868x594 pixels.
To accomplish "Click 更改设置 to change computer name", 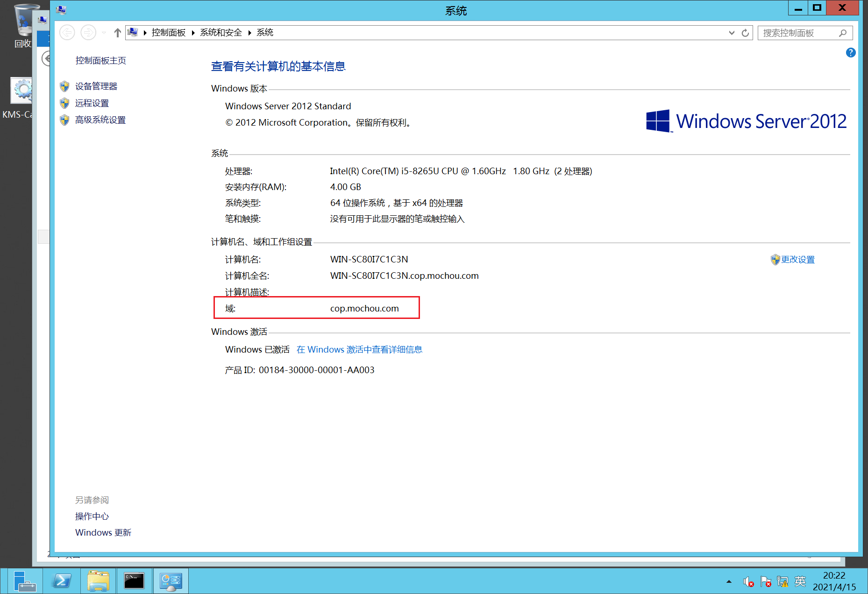I will (x=798, y=260).
